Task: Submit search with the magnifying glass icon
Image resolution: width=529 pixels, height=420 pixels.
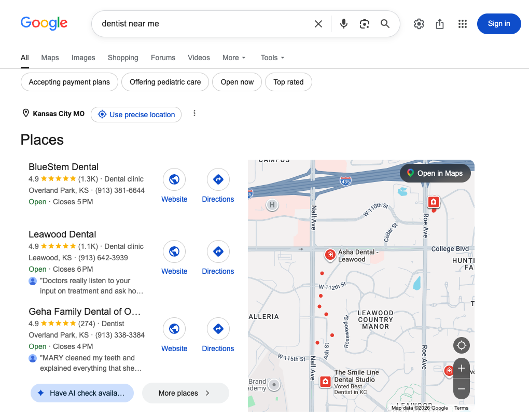Action: 385,24
